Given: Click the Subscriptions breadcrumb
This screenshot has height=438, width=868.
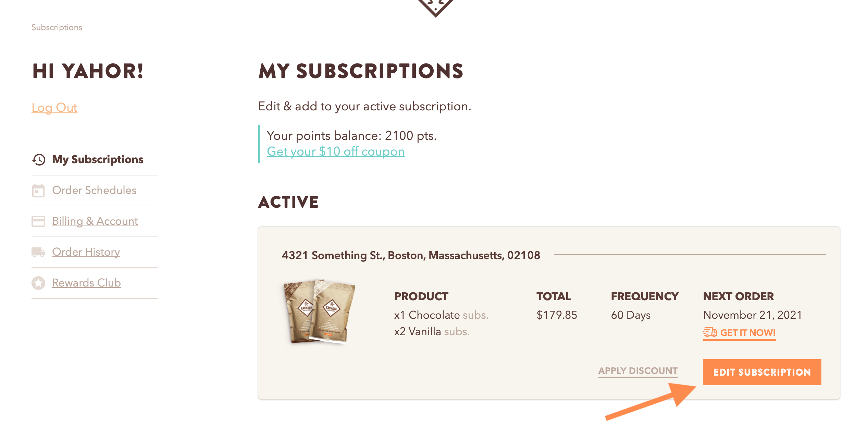Looking at the screenshot, I should coord(57,27).
